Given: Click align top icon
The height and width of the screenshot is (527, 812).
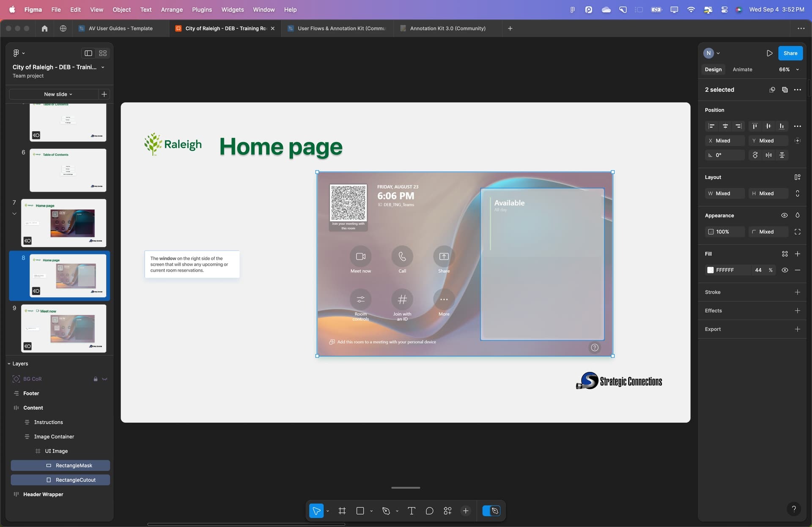Looking at the screenshot, I should tap(755, 126).
